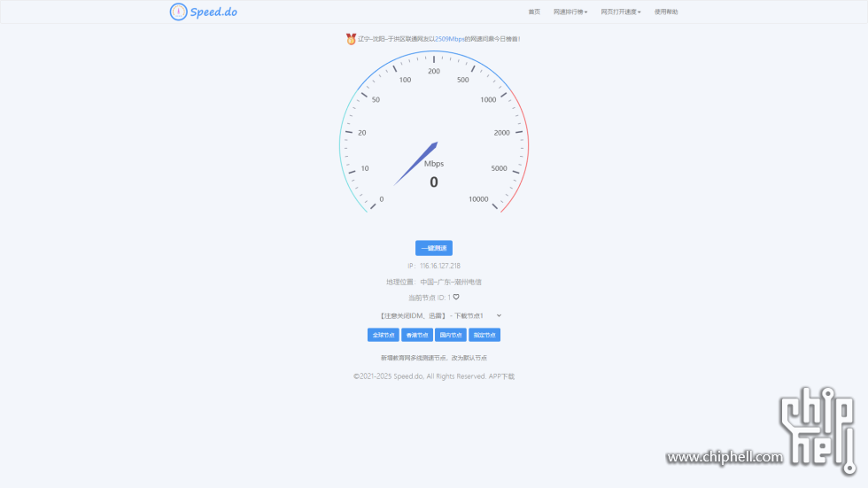Open the APP下载 footer link
Viewport: 868px width, 488px height.
(x=501, y=376)
